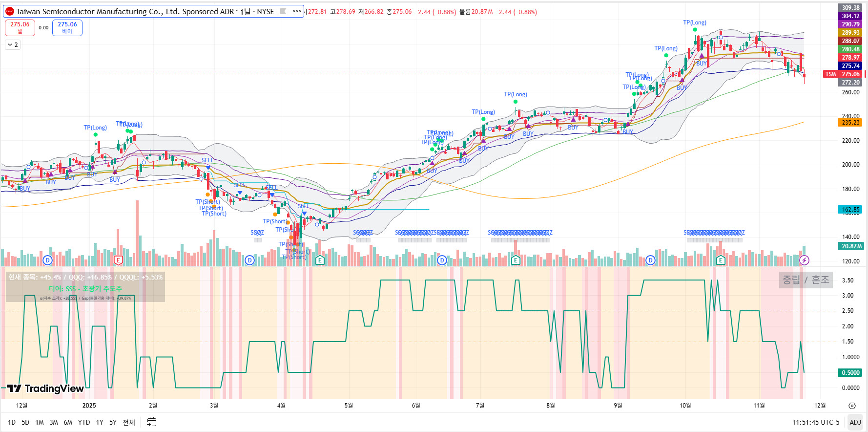Viewport: 868px width, 432px height.
Task: Open chart settings via the hexagon gear icon
Action: click(x=852, y=406)
